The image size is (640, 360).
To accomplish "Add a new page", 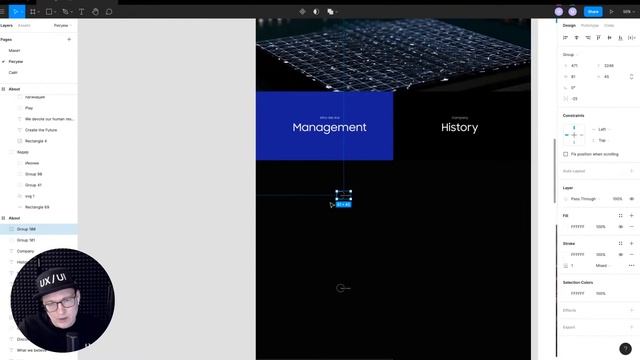I will tap(69, 40).
